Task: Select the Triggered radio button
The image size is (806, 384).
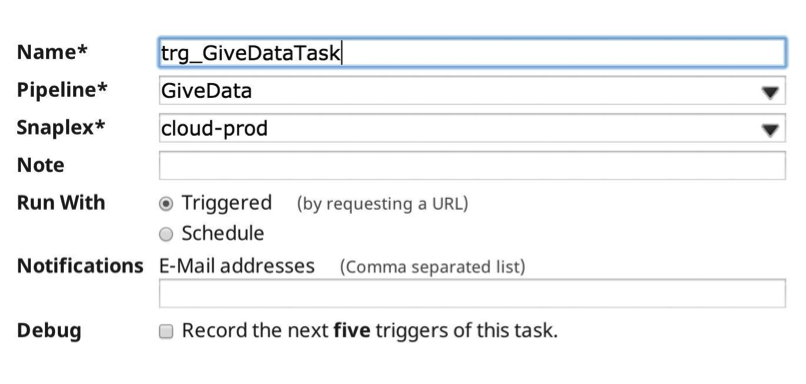Action: (x=166, y=204)
